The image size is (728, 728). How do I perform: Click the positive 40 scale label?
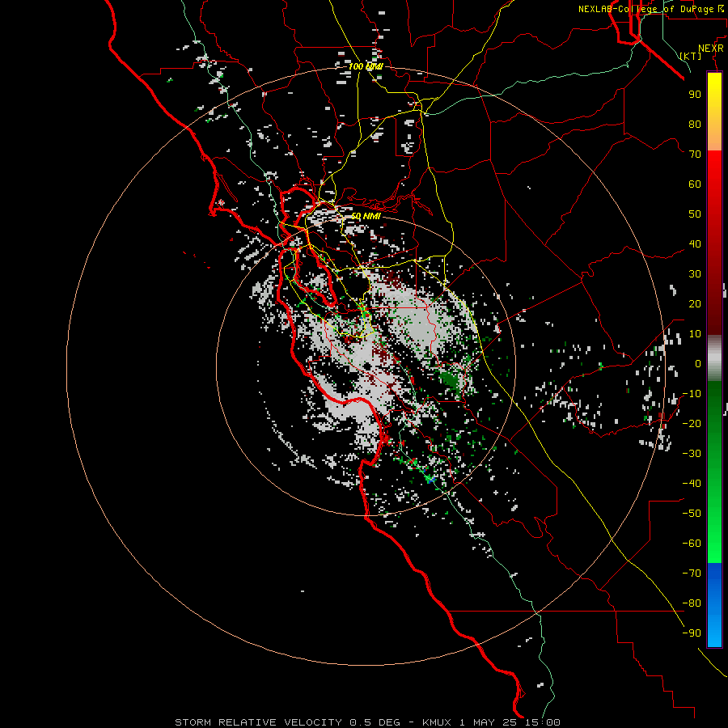(695, 243)
